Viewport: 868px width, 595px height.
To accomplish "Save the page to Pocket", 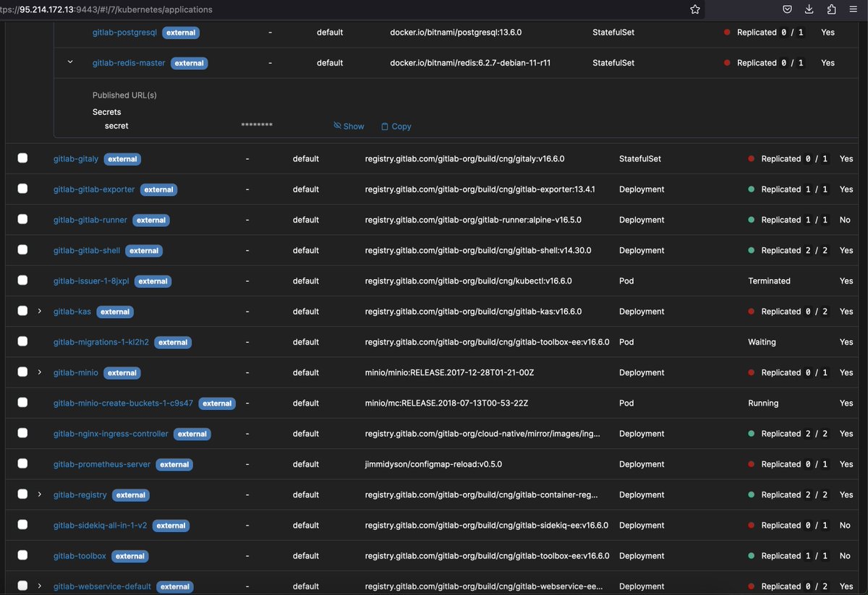I will tap(787, 9).
